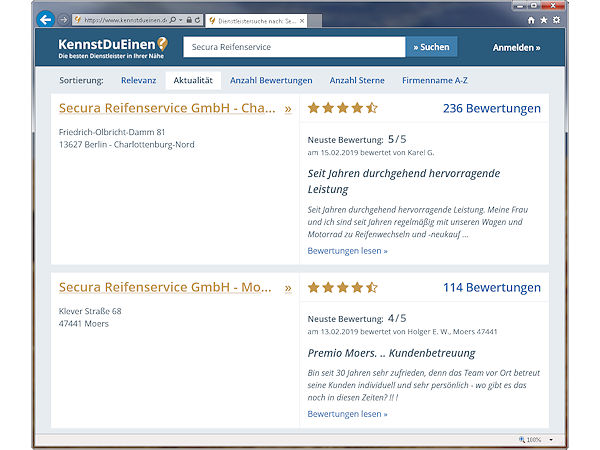This screenshot has width=600, height=450.
Task: Click the padlock security icon
Action: tap(189, 20)
